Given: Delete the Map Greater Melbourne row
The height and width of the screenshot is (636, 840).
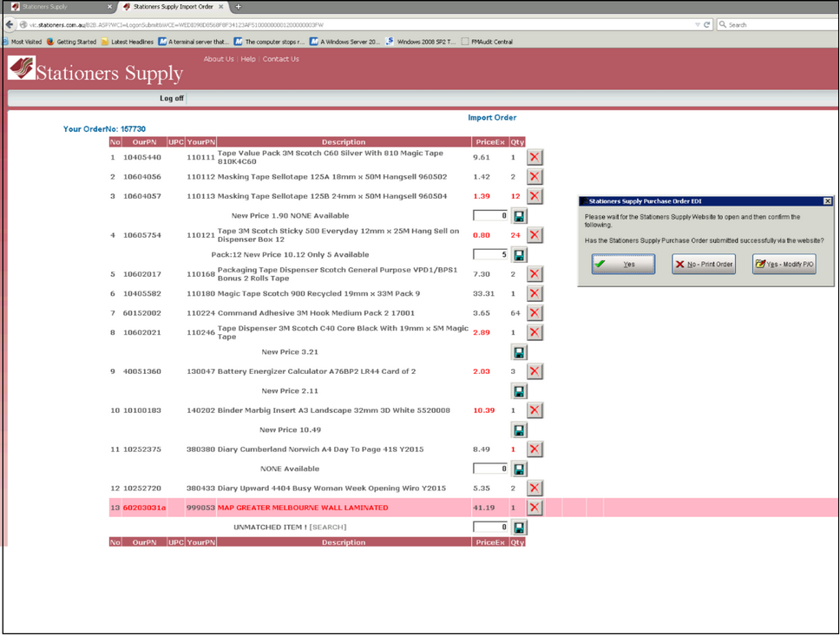Looking at the screenshot, I should pyautogui.click(x=535, y=508).
